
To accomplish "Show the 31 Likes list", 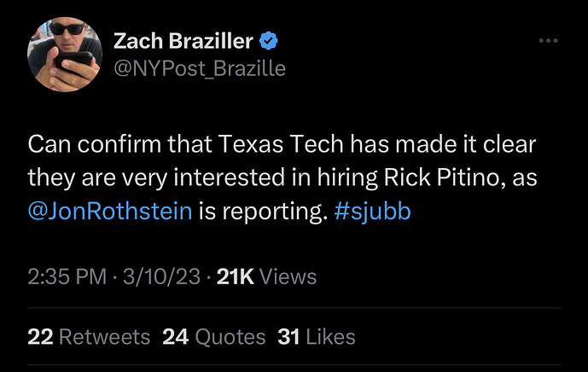I will click(x=317, y=337).
